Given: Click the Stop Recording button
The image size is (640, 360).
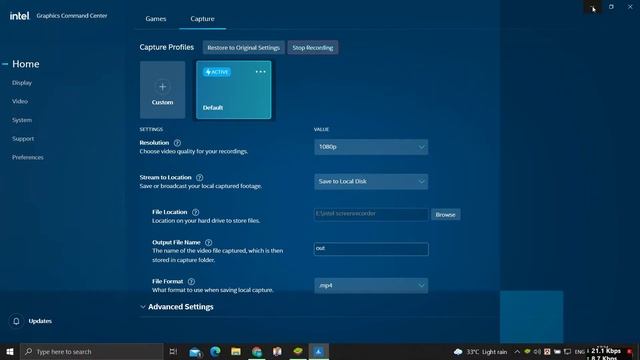Looking at the screenshot, I should point(313,48).
